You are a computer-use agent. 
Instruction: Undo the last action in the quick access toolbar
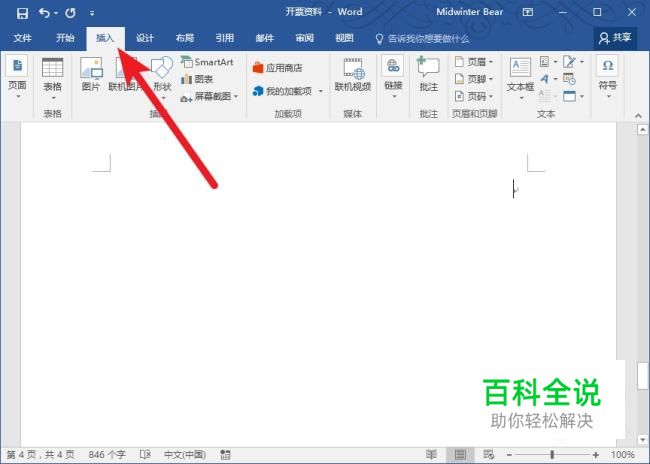[44, 13]
